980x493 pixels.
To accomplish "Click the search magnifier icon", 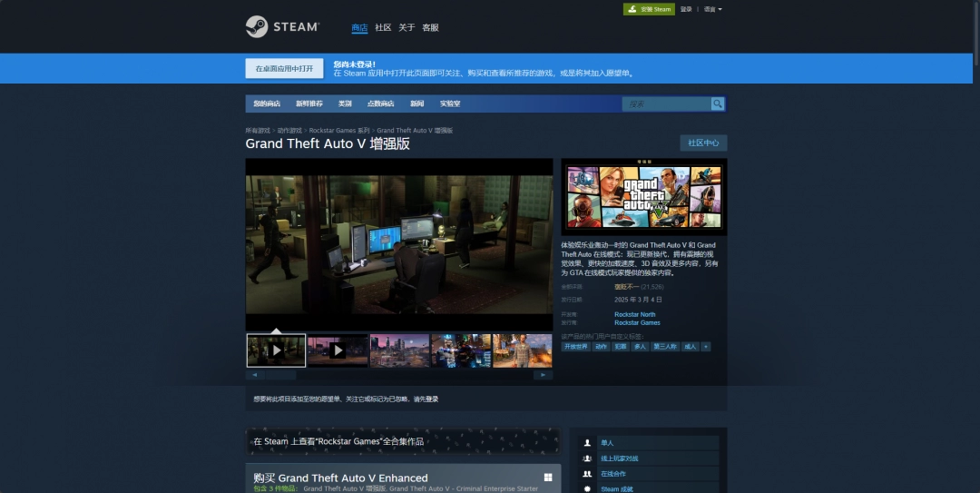I will (x=718, y=104).
